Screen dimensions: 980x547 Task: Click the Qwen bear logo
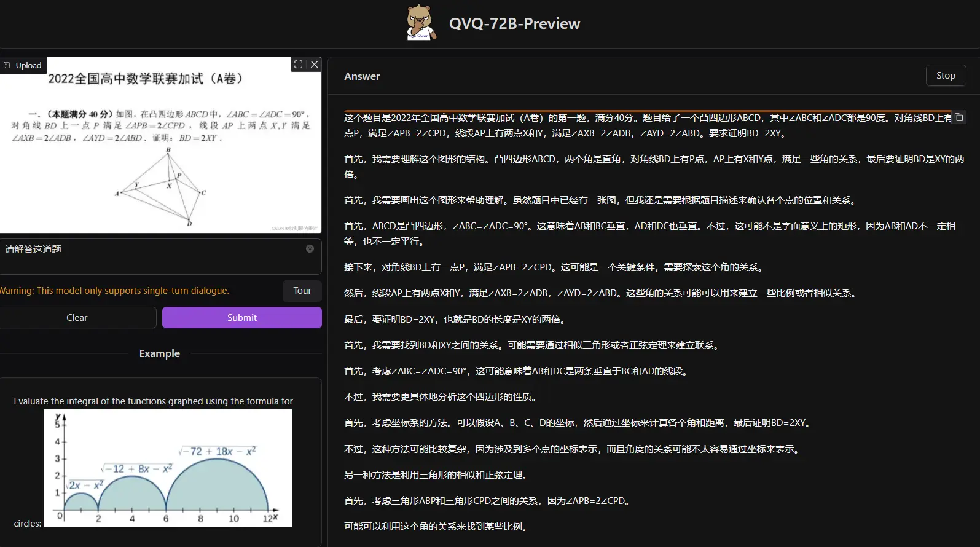click(421, 23)
